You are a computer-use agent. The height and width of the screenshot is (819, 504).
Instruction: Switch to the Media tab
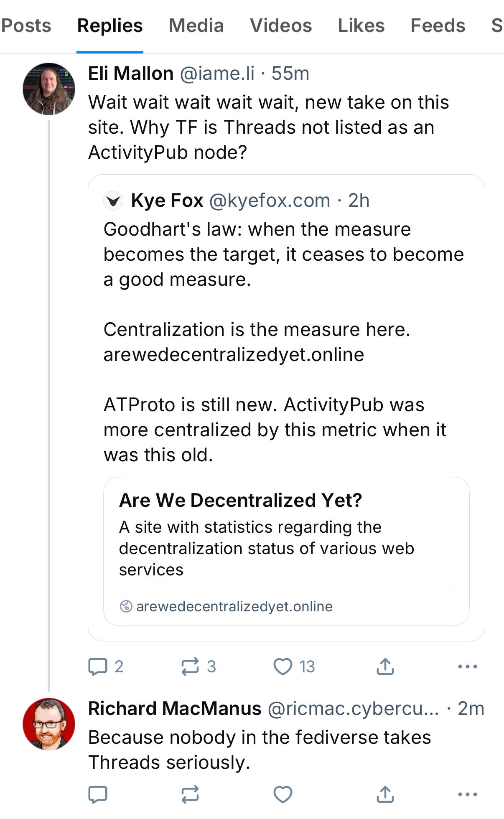[x=196, y=26]
